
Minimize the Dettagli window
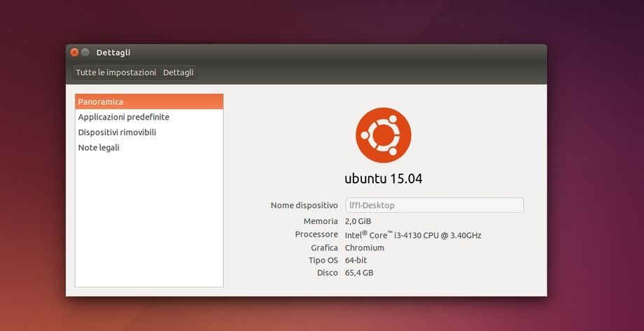(85, 52)
